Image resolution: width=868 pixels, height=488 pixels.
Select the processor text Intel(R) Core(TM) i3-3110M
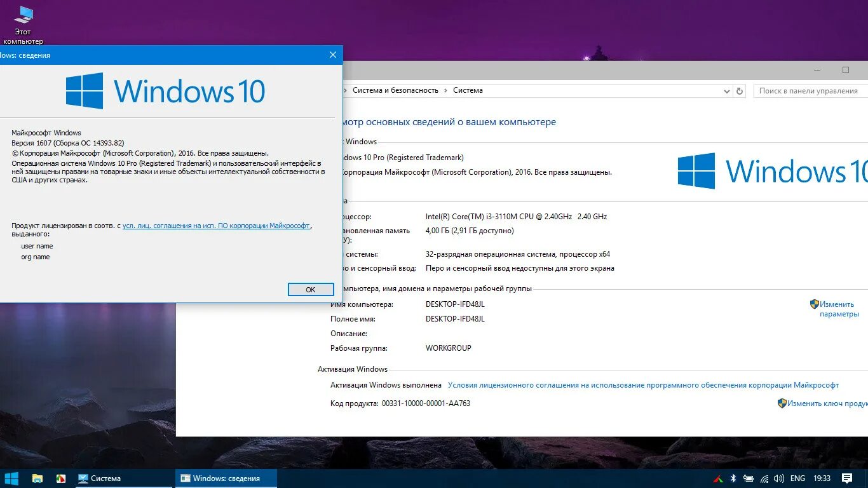(x=516, y=217)
